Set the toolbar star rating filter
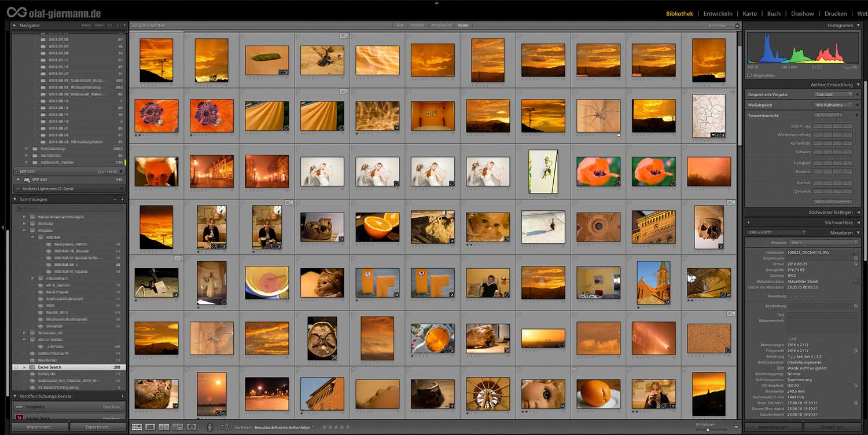Screen dimensions: 868x435 pyautogui.click(x=336, y=427)
